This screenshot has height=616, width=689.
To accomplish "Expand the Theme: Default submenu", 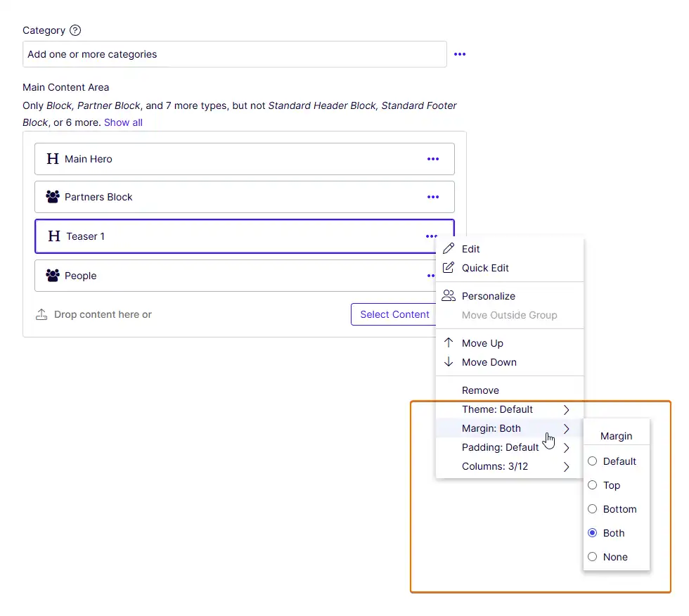I will pyautogui.click(x=498, y=409).
